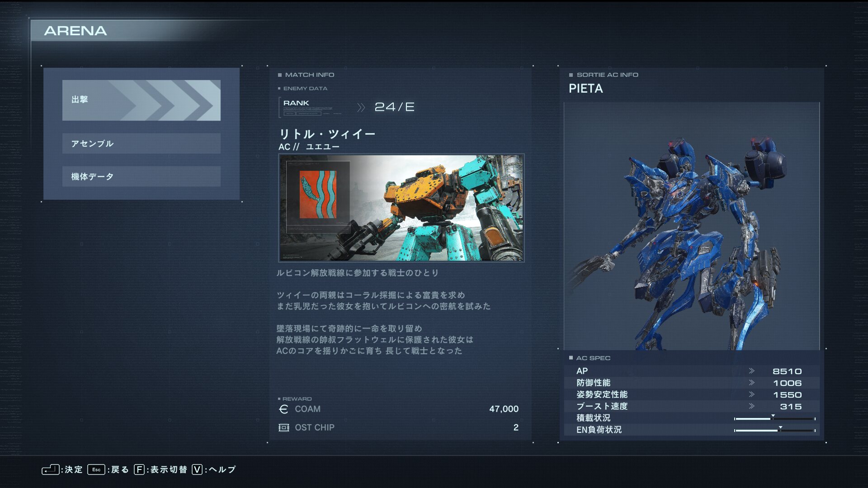The height and width of the screenshot is (488, 868).
Task: Click the ARENA title header
Action: (x=75, y=31)
